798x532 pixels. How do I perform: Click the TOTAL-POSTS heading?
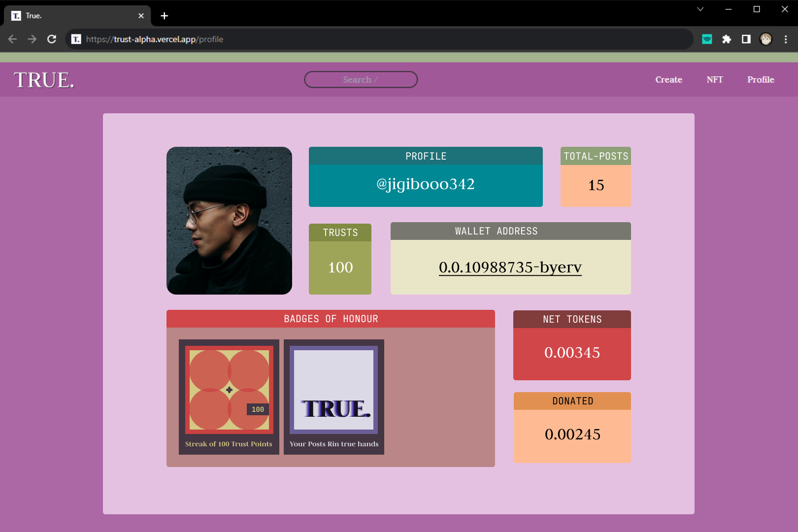596,156
